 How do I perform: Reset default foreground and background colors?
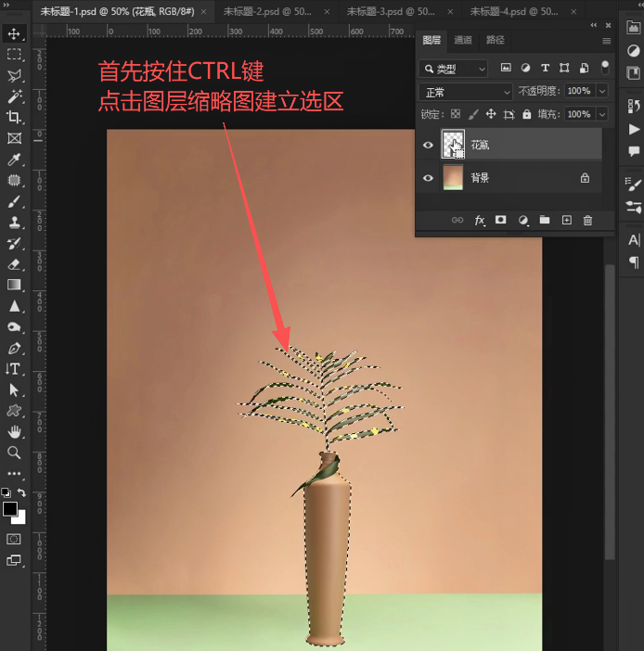[x=6, y=492]
